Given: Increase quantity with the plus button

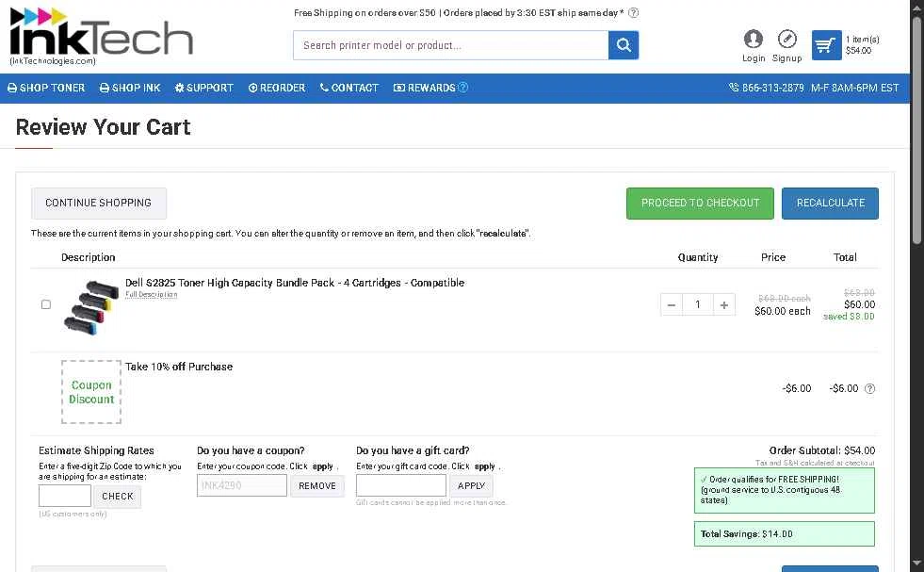Looking at the screenshot, I should click(x=724, y=304).
